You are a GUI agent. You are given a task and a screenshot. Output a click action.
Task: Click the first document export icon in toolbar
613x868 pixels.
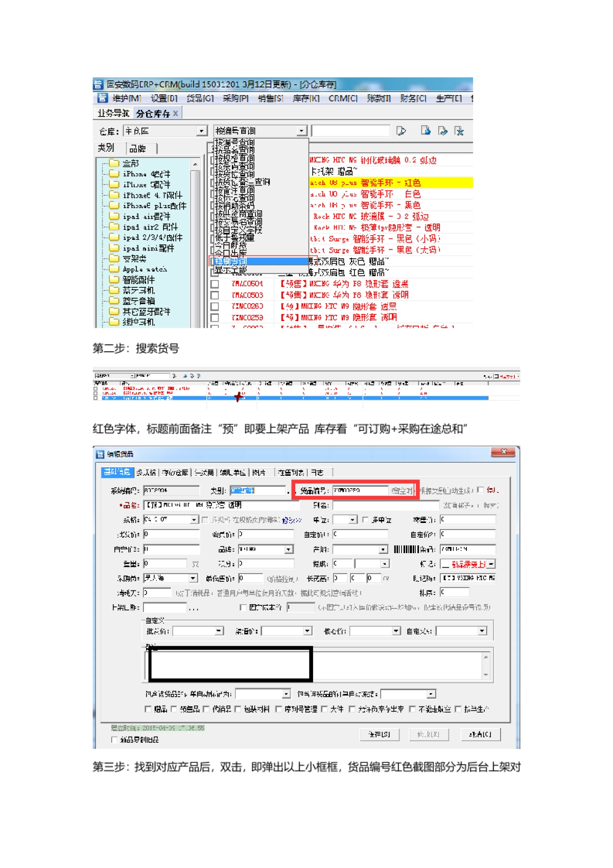(426, 130)
